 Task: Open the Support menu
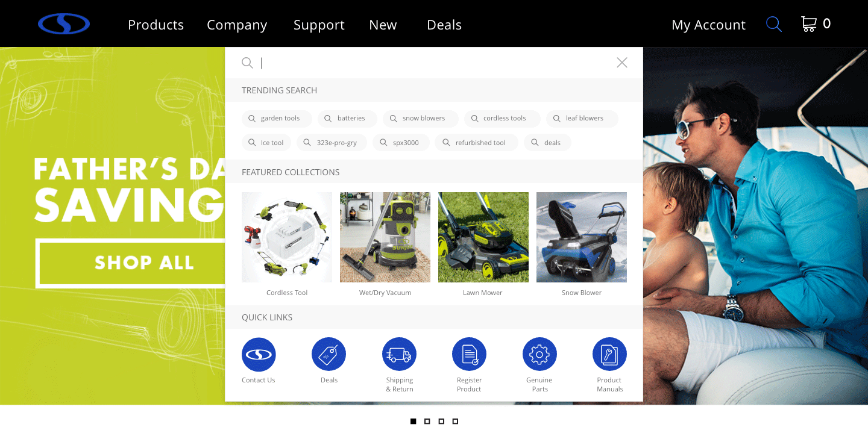pos(319,25)
